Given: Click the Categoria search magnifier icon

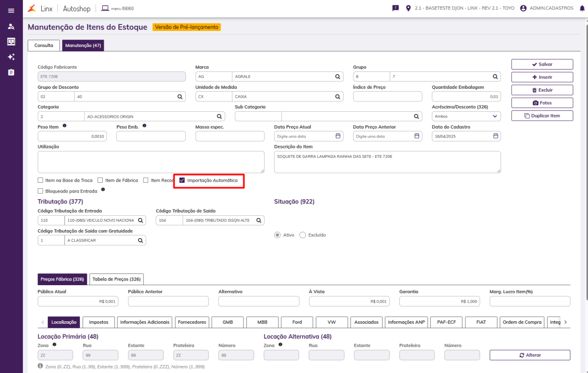Looking at the screenshot, I should click(219, 117).
